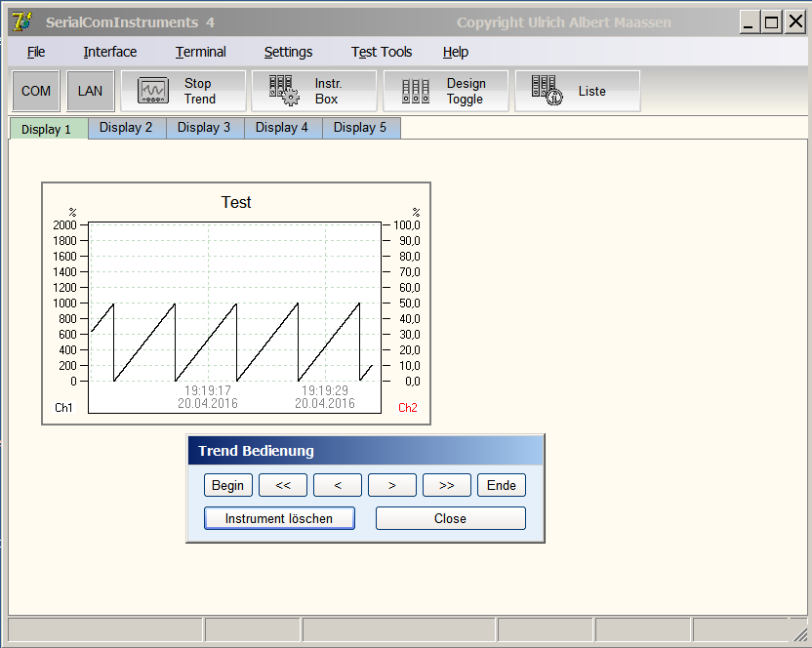Viewport: 812px width, 648px height.
Task: Click the Trend Bedienung dialog title bar
Action: click(x=366, y=451)
